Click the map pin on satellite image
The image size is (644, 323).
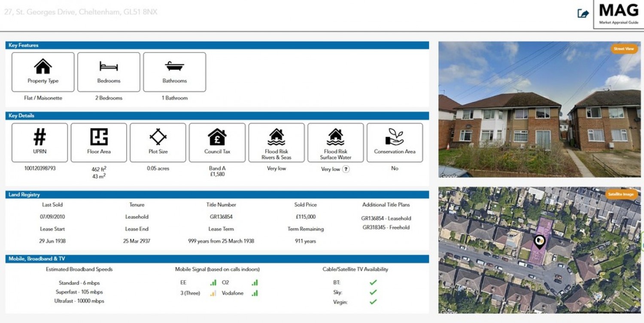[539, 242]
